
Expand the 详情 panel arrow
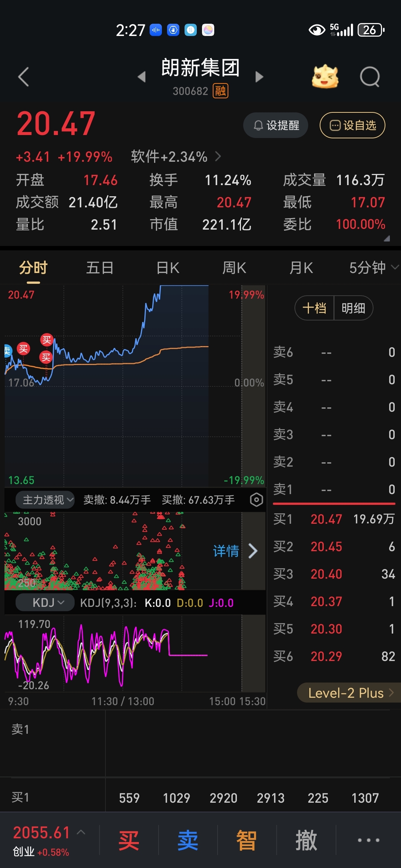(253, 551)
